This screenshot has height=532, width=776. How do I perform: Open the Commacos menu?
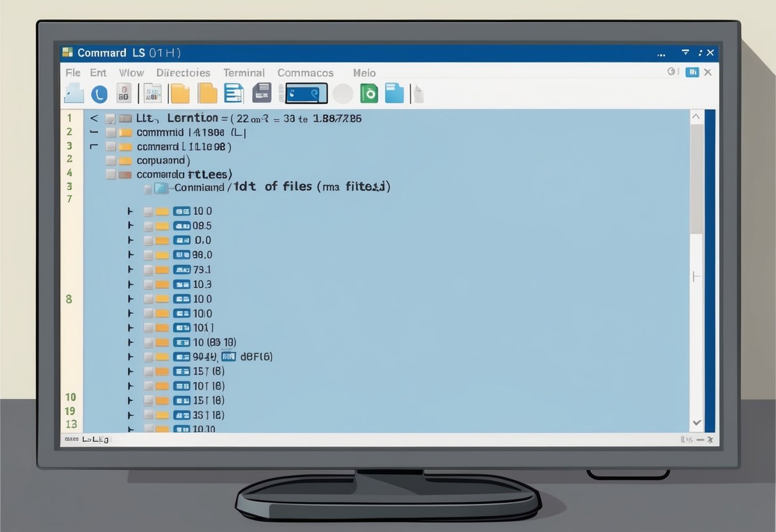pos(305,72)
